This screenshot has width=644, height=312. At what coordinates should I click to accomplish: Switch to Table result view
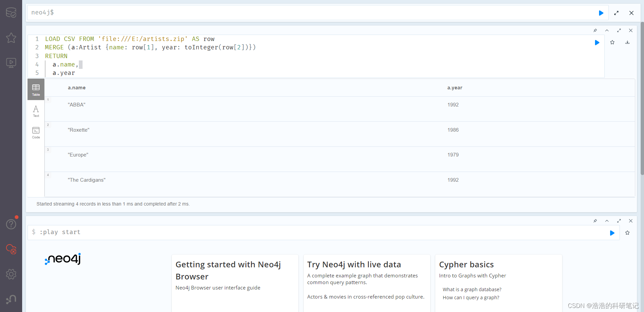(36, 90)
